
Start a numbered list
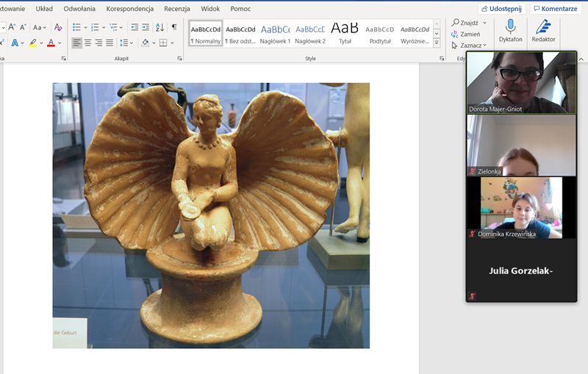click(95, 27)
